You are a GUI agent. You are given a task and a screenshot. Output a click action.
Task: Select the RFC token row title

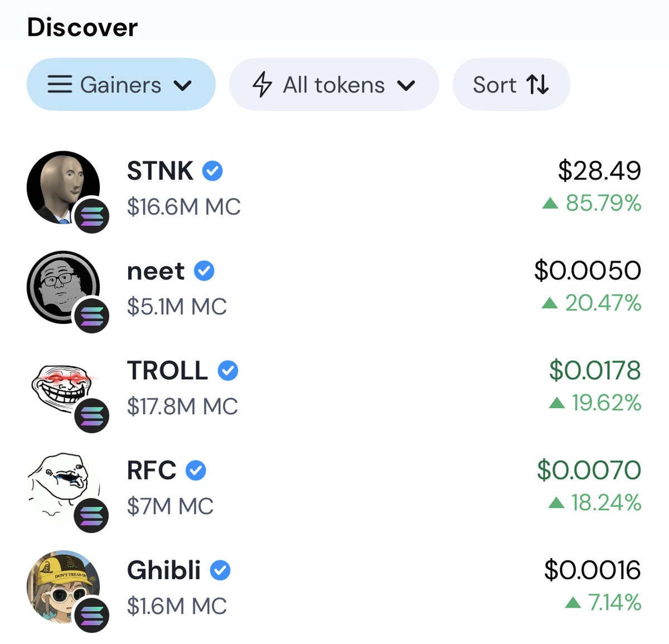tap(152, 471)
